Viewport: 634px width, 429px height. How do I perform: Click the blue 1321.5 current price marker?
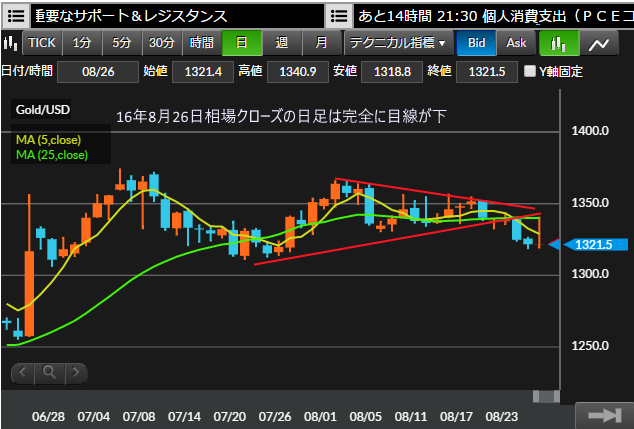(x=597, y=245)
